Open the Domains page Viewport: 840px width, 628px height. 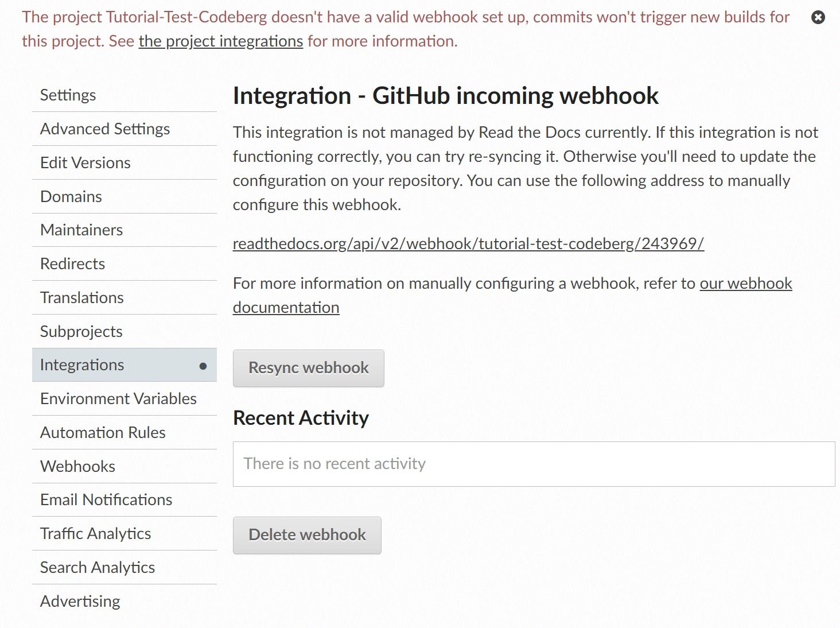tap(71, 196)
